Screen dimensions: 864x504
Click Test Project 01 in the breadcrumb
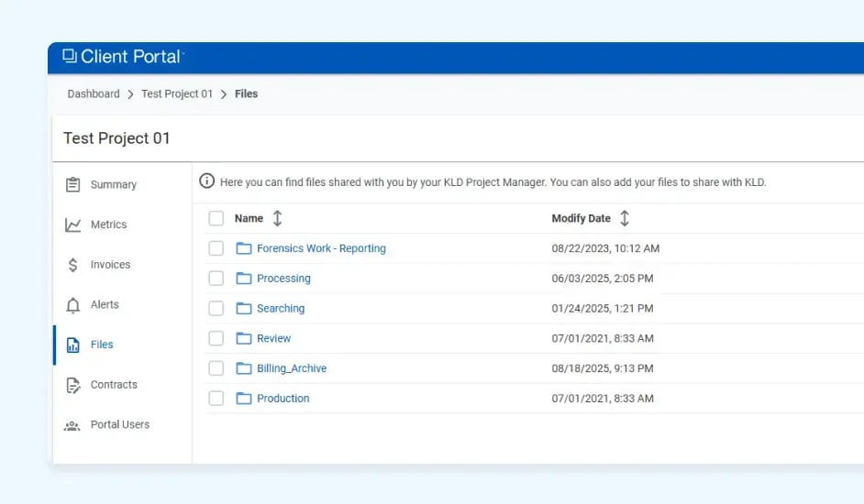pyautogui.click(x=177, y=93)
